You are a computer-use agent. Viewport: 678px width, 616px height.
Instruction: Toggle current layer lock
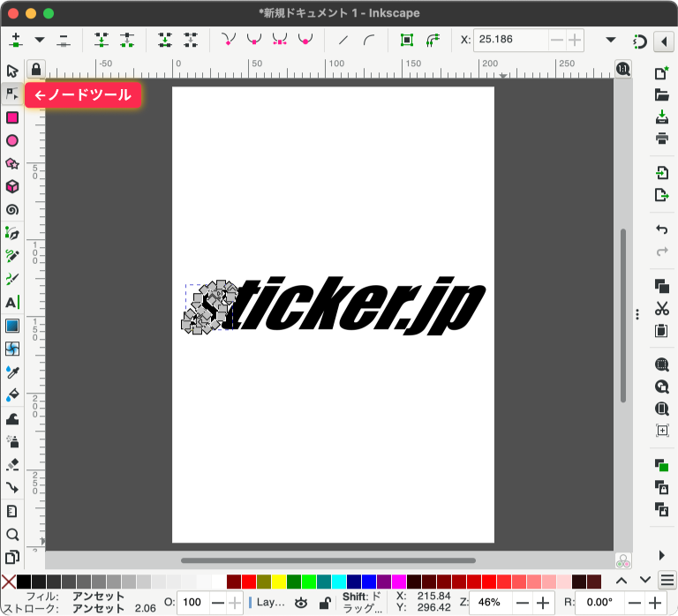point(325,603)
